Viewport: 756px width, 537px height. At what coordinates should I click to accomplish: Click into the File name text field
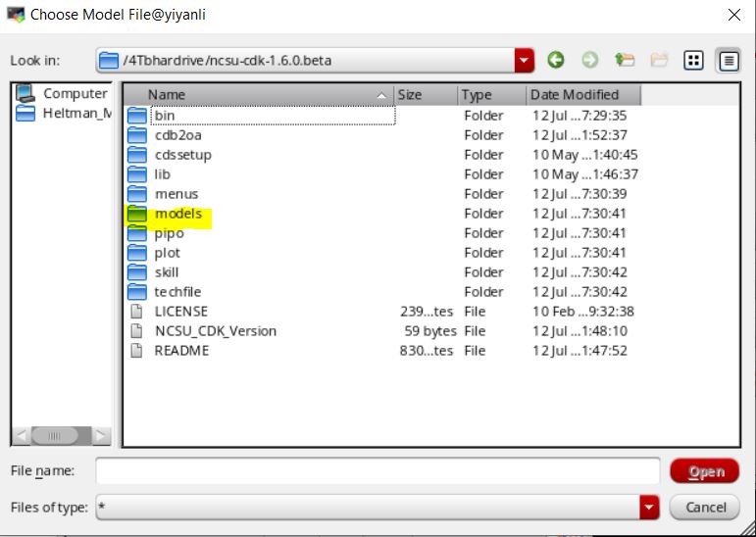coord(378,471)
